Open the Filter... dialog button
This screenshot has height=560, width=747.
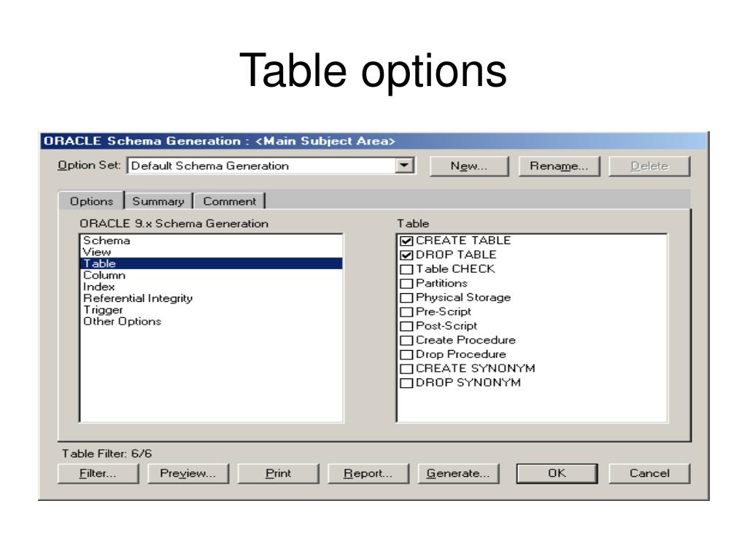click(98, 473)
